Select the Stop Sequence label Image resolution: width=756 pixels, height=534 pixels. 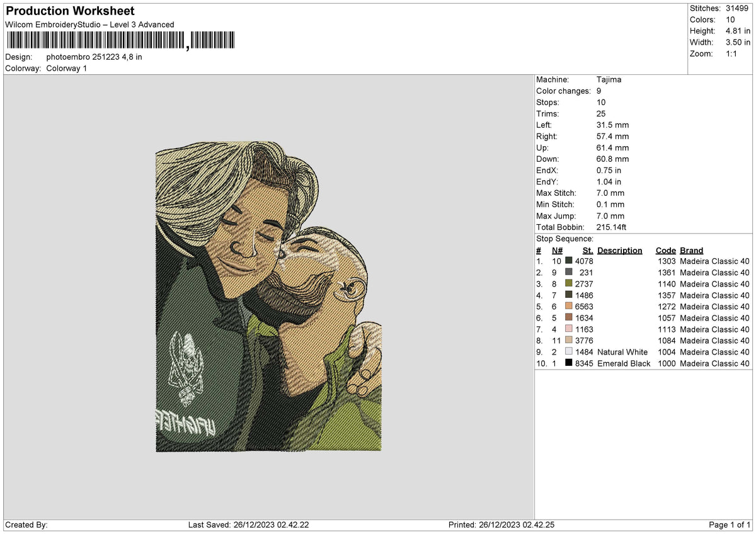click(x=564, y=239)
